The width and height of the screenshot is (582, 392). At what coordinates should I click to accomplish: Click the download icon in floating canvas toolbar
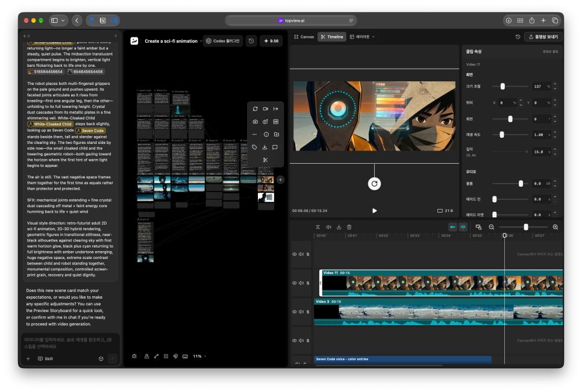click(264, 148)
